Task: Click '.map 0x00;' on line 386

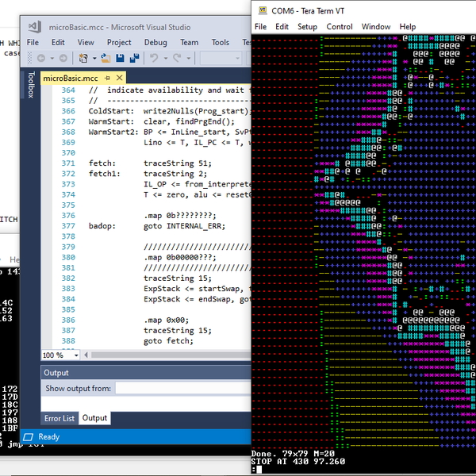Action: pyautogui.click(x=166, y=321)
